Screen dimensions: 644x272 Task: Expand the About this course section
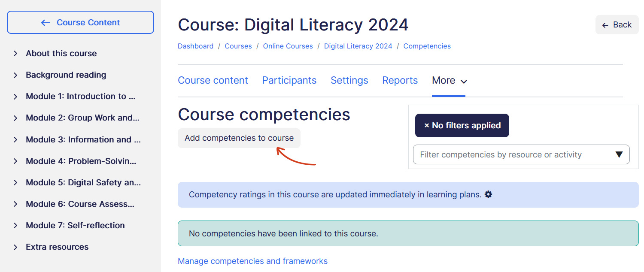15,54
